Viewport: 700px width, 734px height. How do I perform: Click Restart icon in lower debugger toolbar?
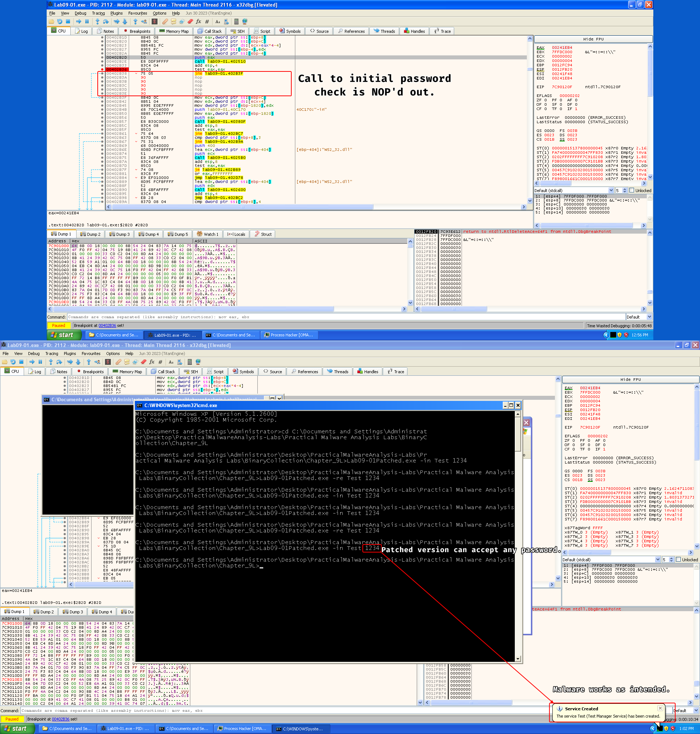pos(13,362)
